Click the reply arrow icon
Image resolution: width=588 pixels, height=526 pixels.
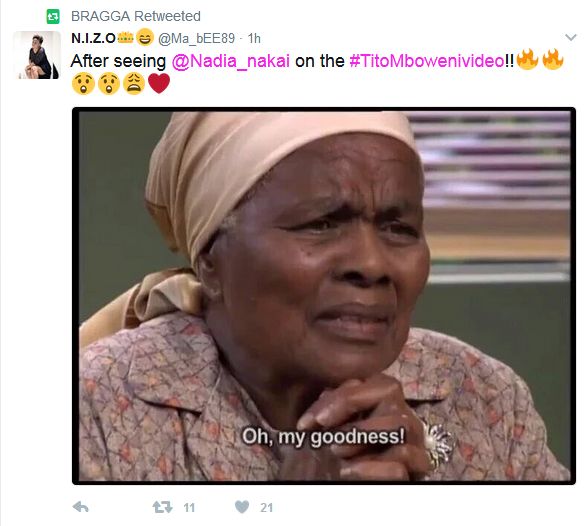pos(81,507)
